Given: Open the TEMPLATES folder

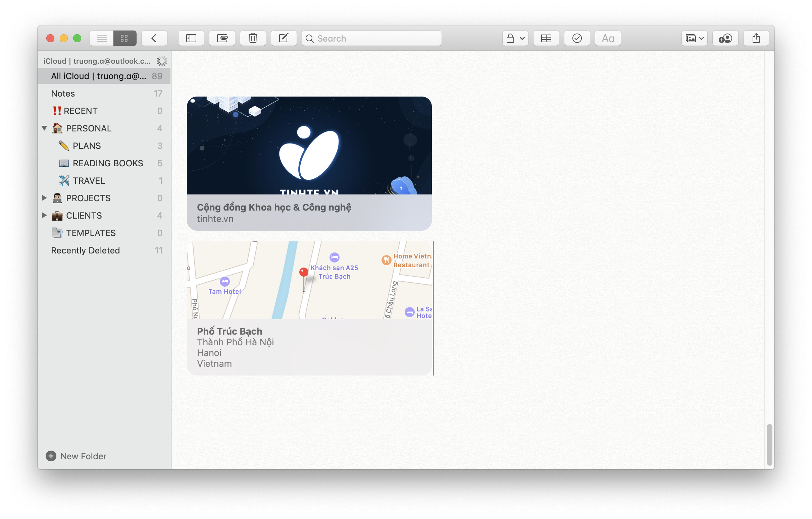Looking at the screenshot, I should [104, 233].
